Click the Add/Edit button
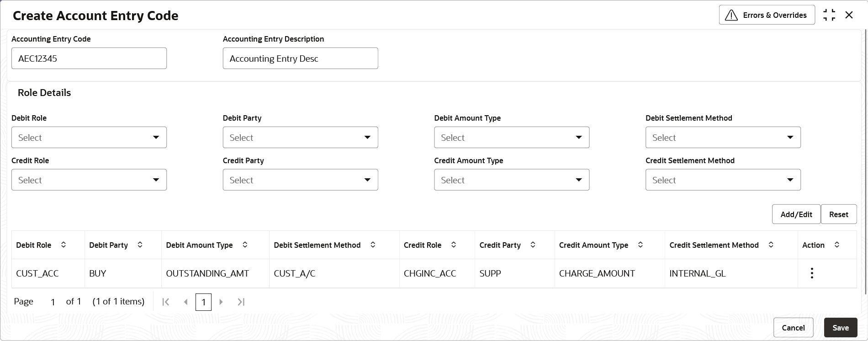 point(796,214)
